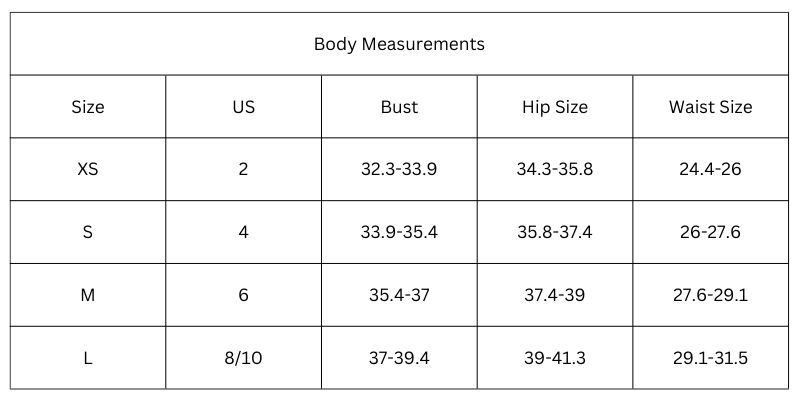Viewport: 800px width, 400px height.
Task: Select the US size 8/10 cell
Action: (x=243, y=357)
